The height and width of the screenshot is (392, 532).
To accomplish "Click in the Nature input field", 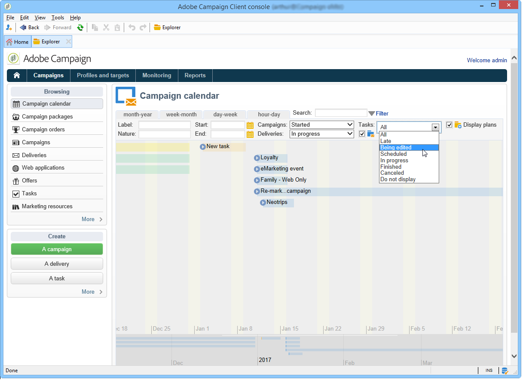I will [x=165, y=134].
